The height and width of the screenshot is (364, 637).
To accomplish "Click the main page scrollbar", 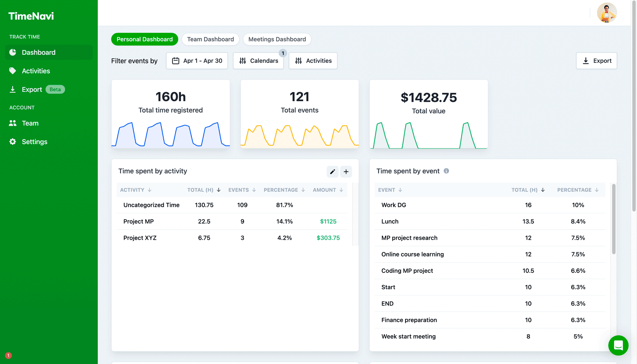I will click(x=634, y=106).
